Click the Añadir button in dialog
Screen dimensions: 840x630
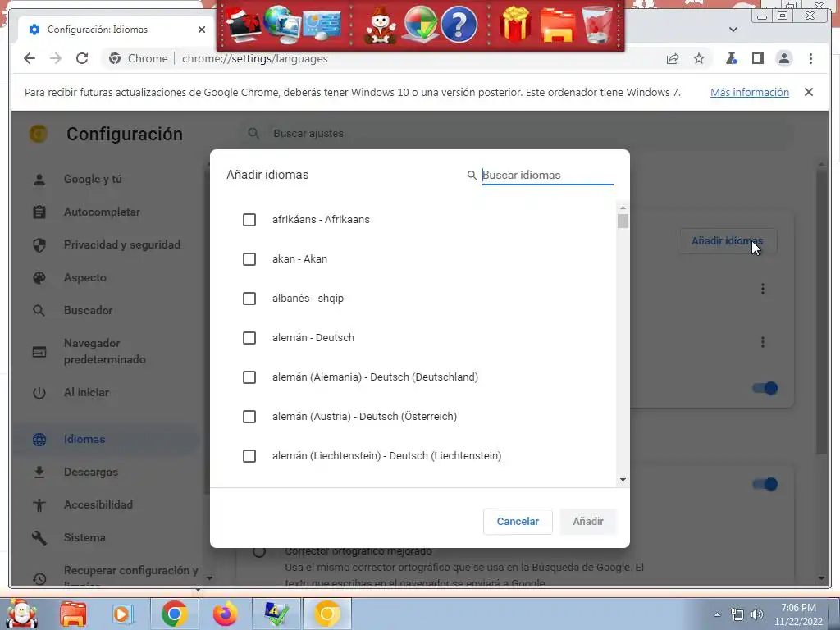tap(588, 521)
